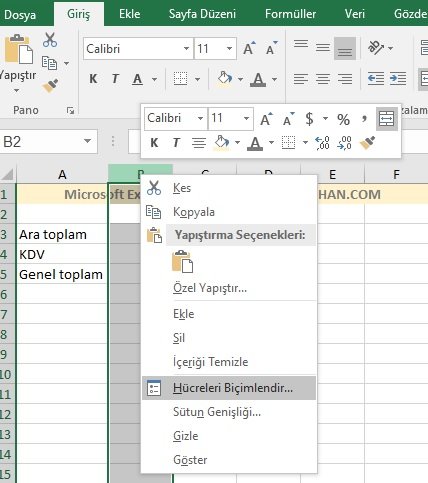Screen dimensions: 428x483
Task: Toggle bold K in the ribbon
Action: click(x=93, y=79)
